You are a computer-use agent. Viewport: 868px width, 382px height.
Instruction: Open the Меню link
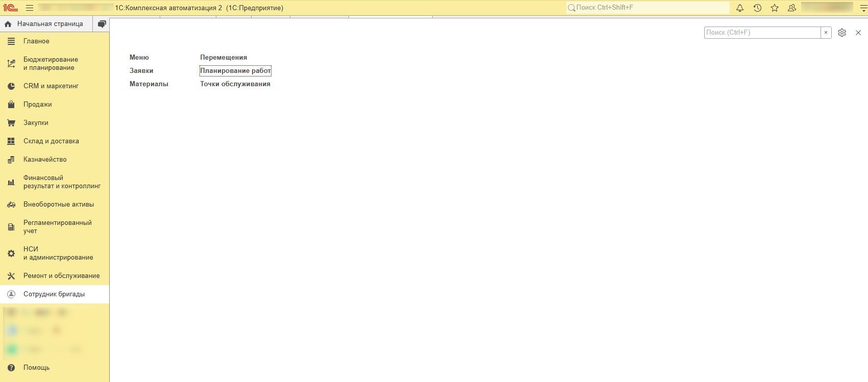click(139, 58)
